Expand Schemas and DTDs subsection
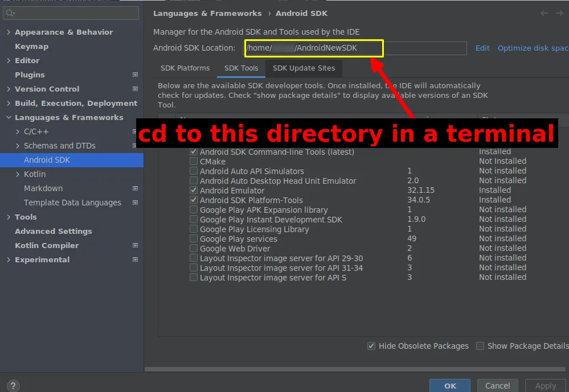569x392 pixels. [x=18, y=146]
